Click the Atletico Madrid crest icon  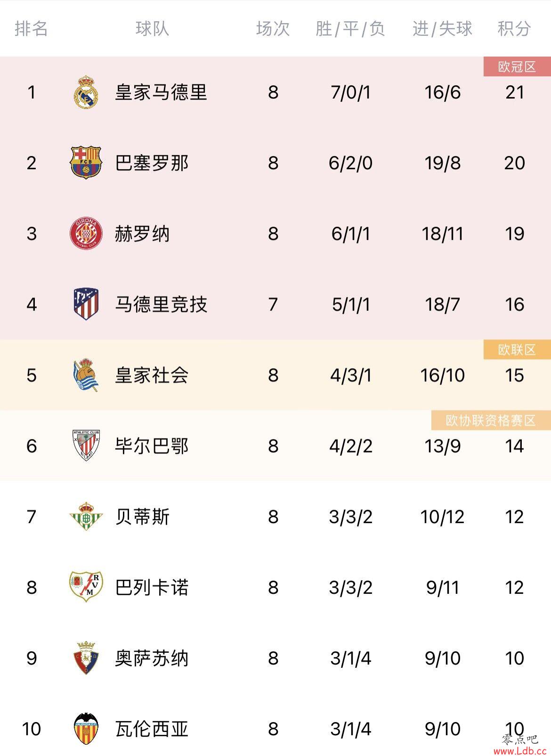(86, 304)
